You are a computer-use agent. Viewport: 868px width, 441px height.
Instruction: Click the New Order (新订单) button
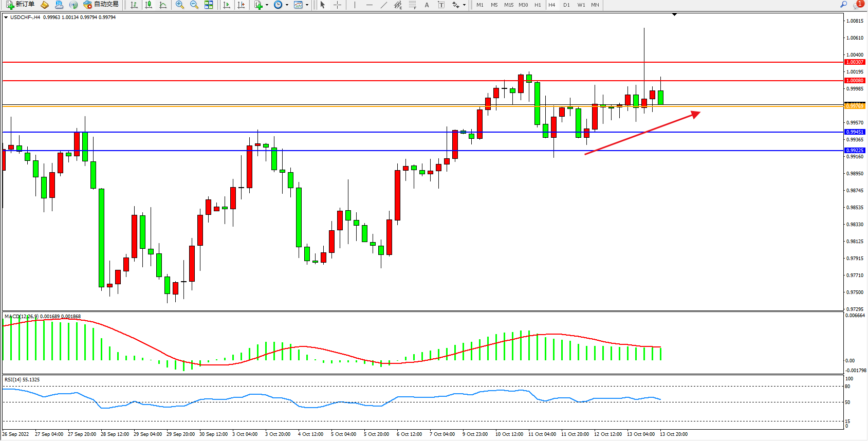point(21,5)
